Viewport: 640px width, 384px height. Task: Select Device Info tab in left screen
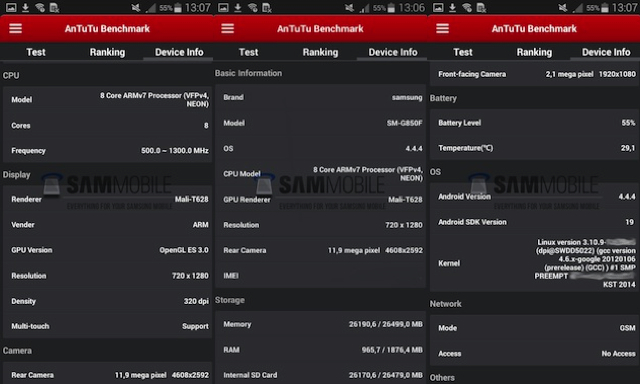click(x=179, y=52)
